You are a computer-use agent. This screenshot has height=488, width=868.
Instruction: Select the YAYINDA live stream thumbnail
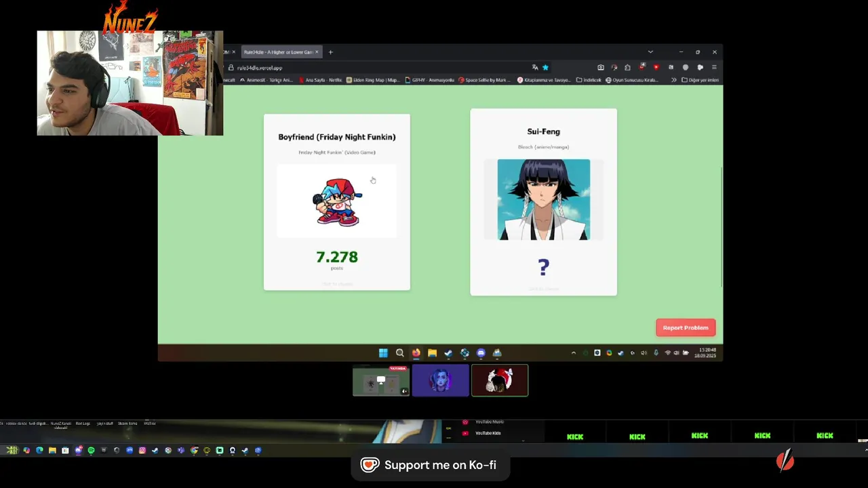[x=381, y=380]
